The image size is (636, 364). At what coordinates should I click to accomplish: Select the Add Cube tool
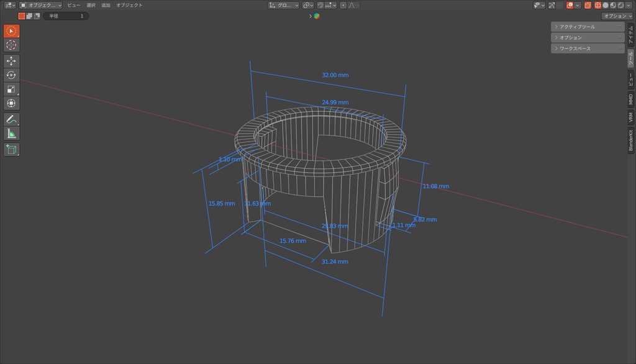coord(11,149)
